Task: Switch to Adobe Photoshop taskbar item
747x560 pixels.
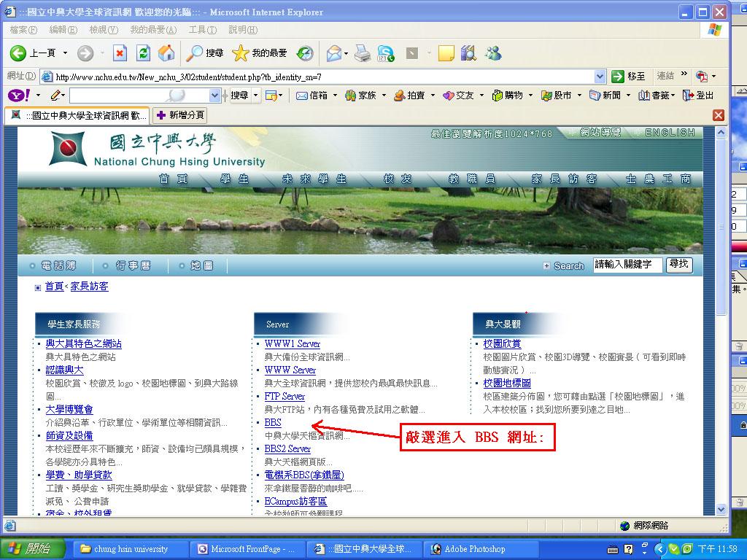Action: [x=481, y=548]
